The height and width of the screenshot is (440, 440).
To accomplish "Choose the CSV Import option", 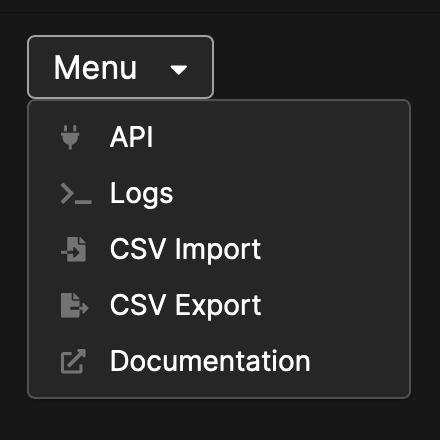I will tap(219, 249).
